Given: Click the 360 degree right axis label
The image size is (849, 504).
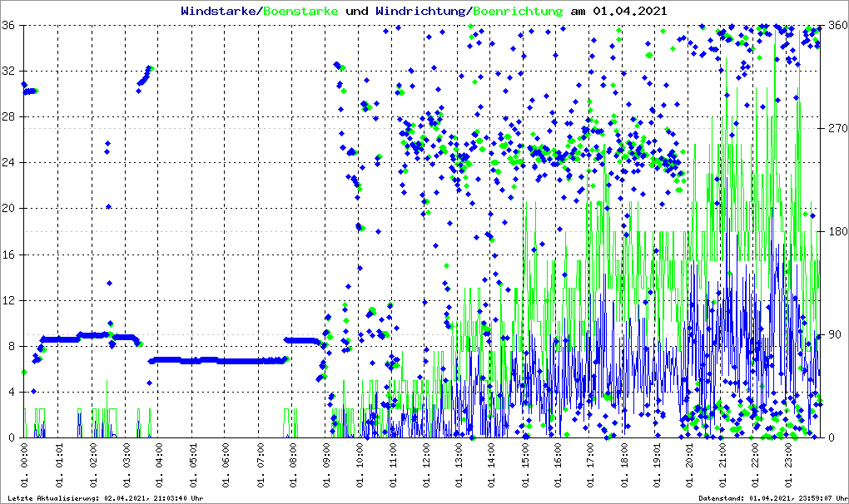Looking at the screenshot, I should [834, 26].
